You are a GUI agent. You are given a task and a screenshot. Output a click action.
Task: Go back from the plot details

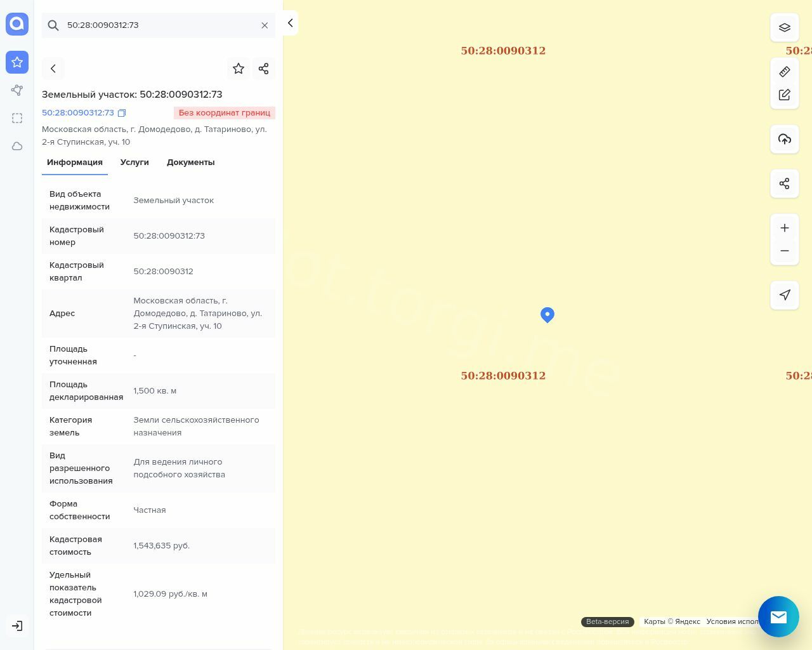[x=53, y=69]
